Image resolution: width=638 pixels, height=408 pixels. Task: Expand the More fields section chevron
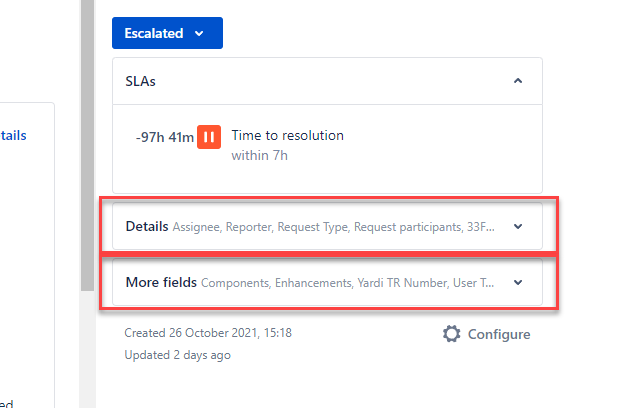pyautogui.click(x=518, y=282)
